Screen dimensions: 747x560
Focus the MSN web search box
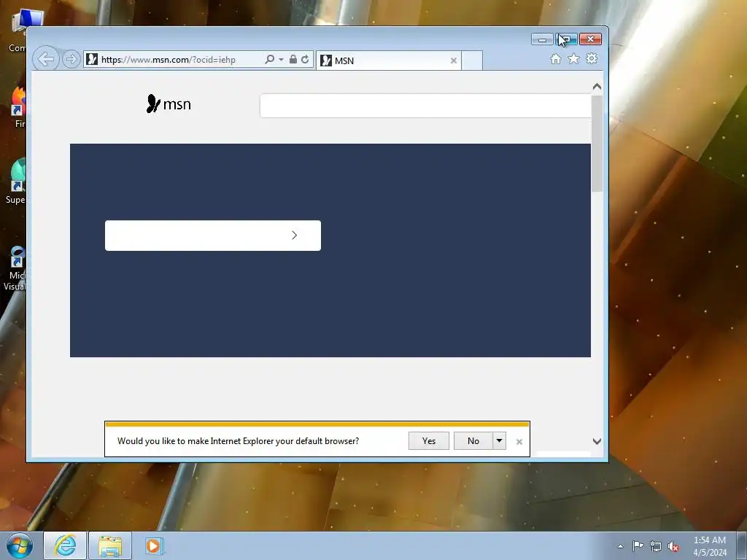point(425,105)
